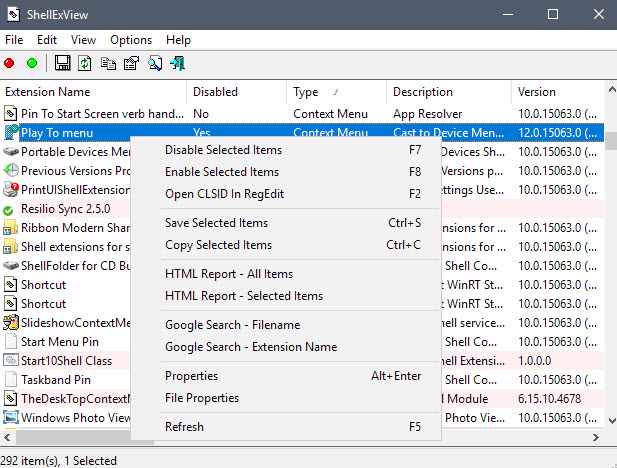Open the Options menu
617x468 pixels.
click(x=131, y=40)
